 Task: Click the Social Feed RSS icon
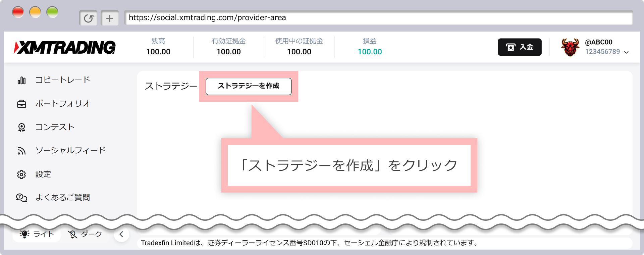(x=21, y=151)
